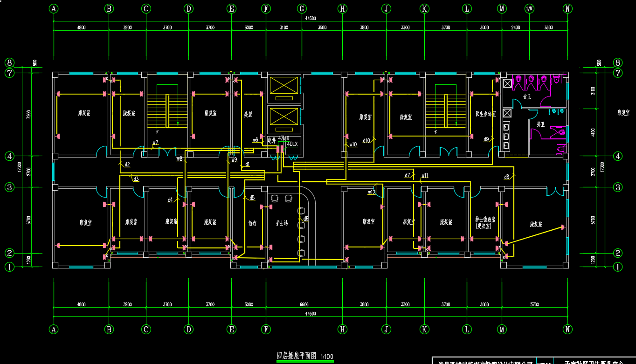The width and height of the screenshot is (636, 364).
Task: Pick the 3500 dimension value
Action: [x=322, y=28]
